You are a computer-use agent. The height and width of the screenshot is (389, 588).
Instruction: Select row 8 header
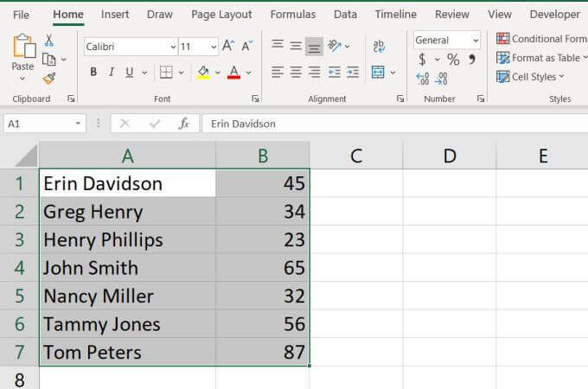point(20,379)
